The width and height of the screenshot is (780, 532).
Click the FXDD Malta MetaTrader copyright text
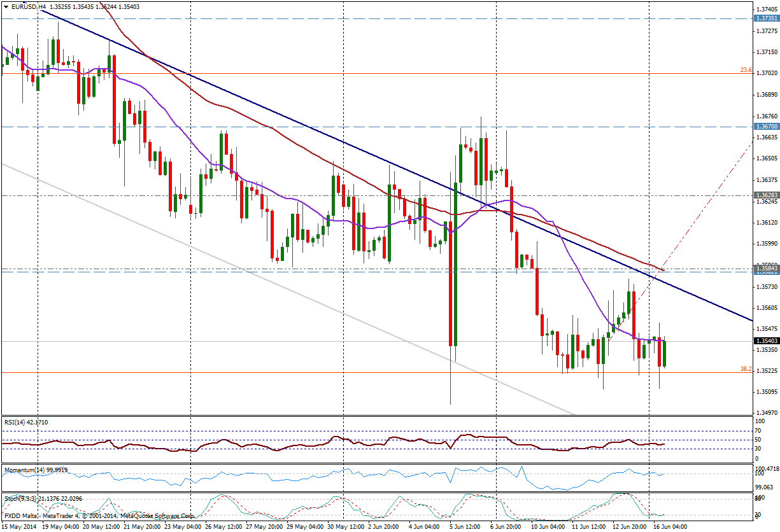(x=99, y=515)
